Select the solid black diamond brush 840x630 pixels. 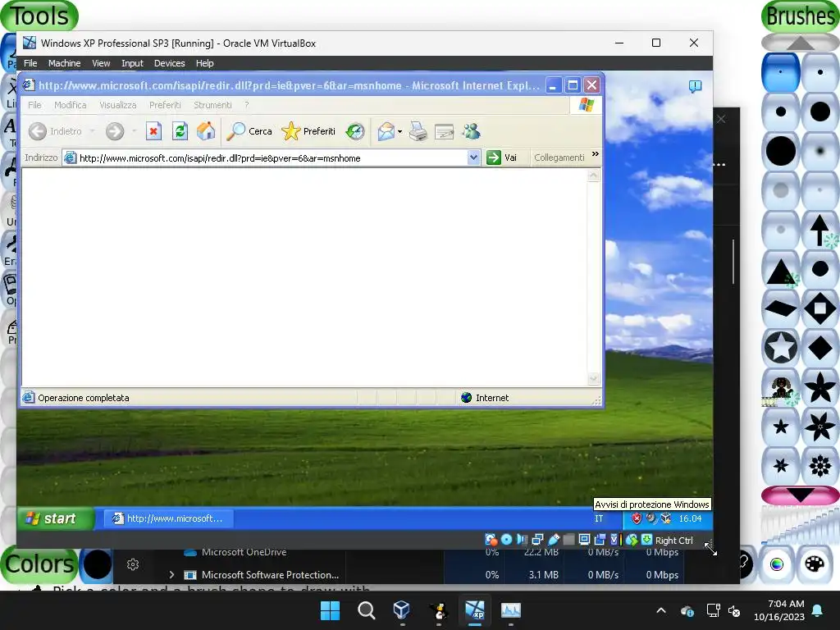(x=819, y=347)
